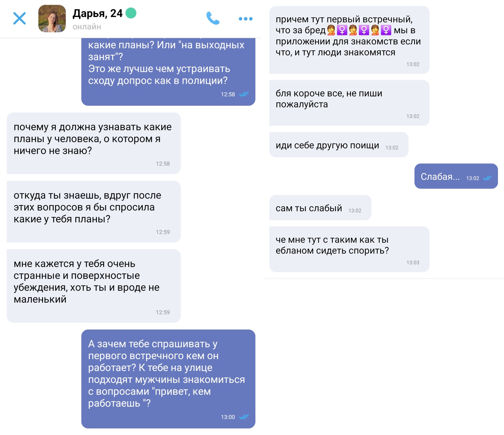Image resolution: width=504 pixels, height=435 pixels.
Task: Tap the phone call icon
Action: [x=213, y=18]
